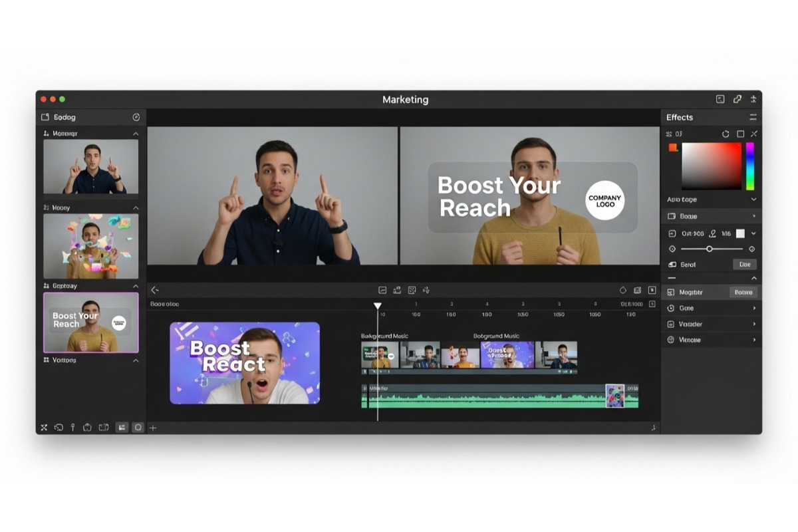798x532 pixels.
Task: Collapse the topmost clip section in the left sidebar
Action: click(136, 133)
